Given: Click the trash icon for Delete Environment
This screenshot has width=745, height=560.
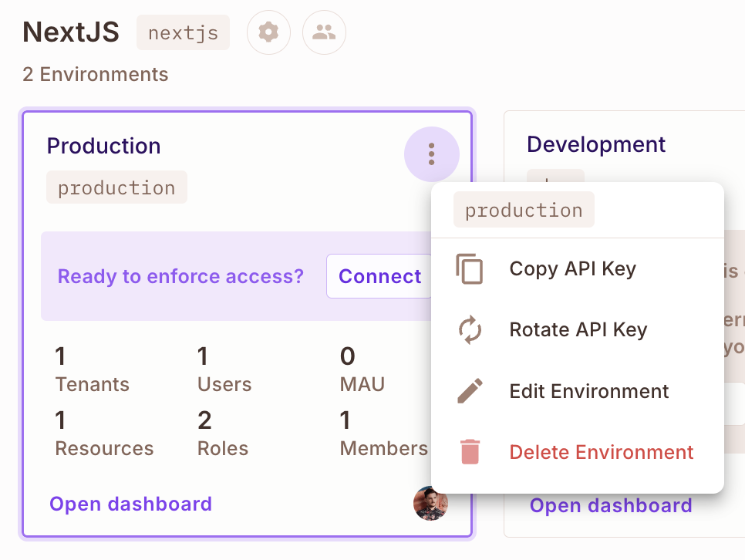Looking at the screenshot, I should point(469,453).
